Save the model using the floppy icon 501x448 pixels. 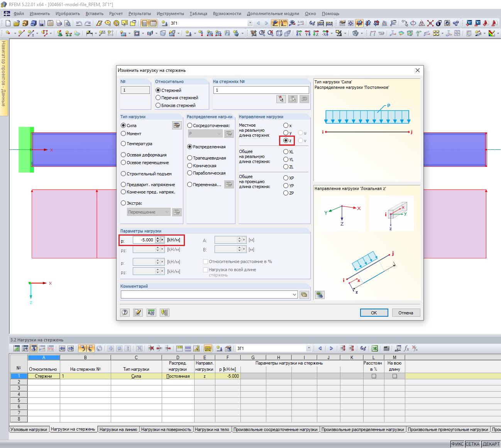pyautogui.click(x=42, y=23)
